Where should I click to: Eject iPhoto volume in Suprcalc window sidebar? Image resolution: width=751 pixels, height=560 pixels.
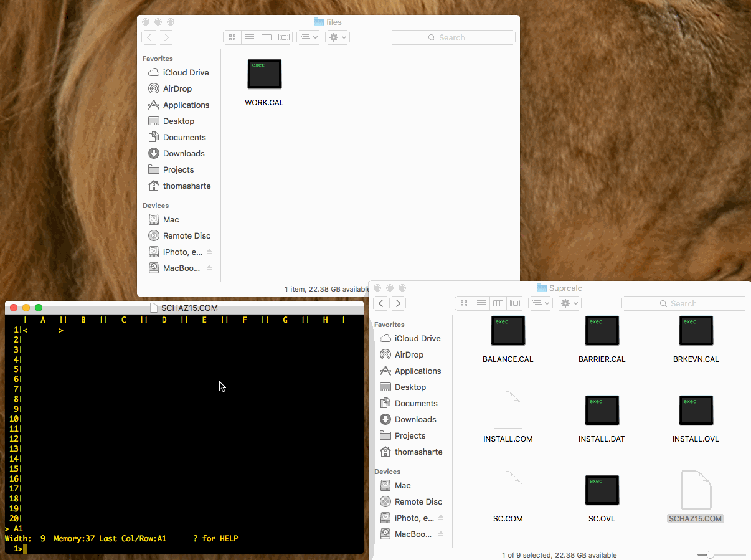[x=441, y=518]
